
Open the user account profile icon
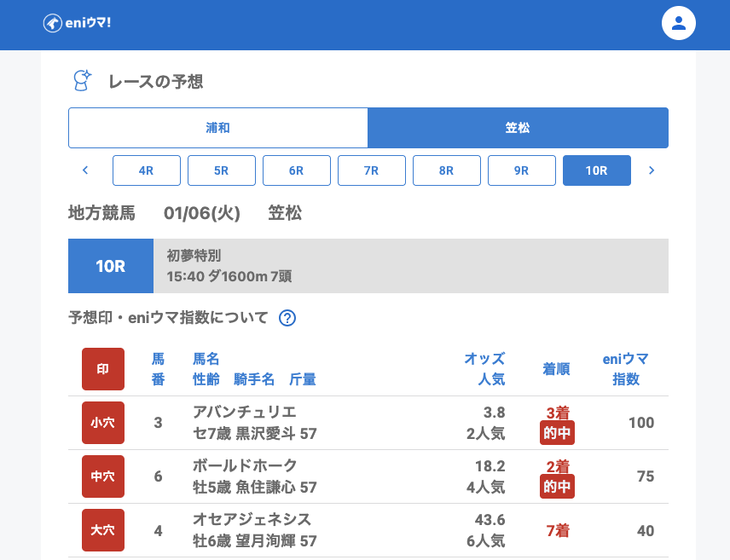[x=679, y=23]
